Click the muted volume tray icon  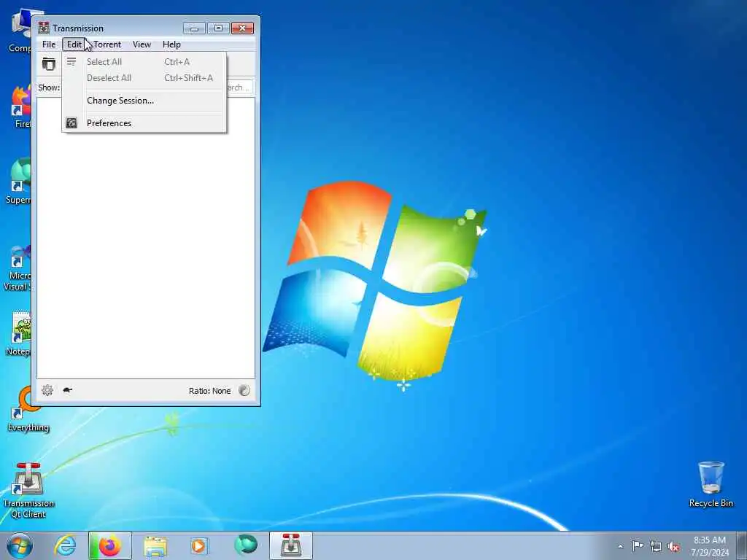click(673, 546)
